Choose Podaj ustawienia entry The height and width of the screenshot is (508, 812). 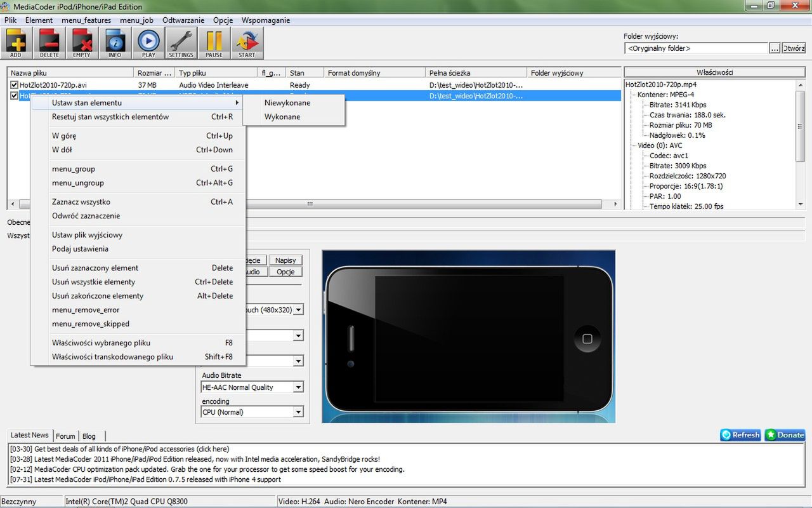pos(137,249)
